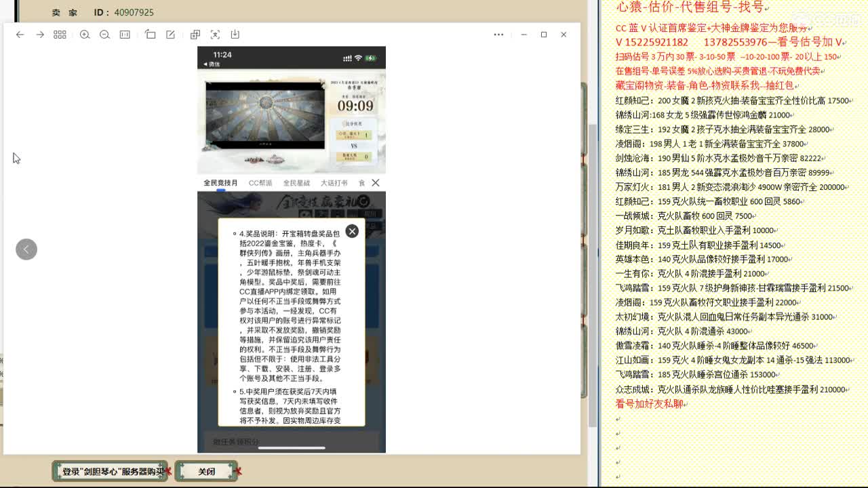Select the 佳期良年 159克土队 line
This screenshot has height=488, width=868.
[698, 245]
